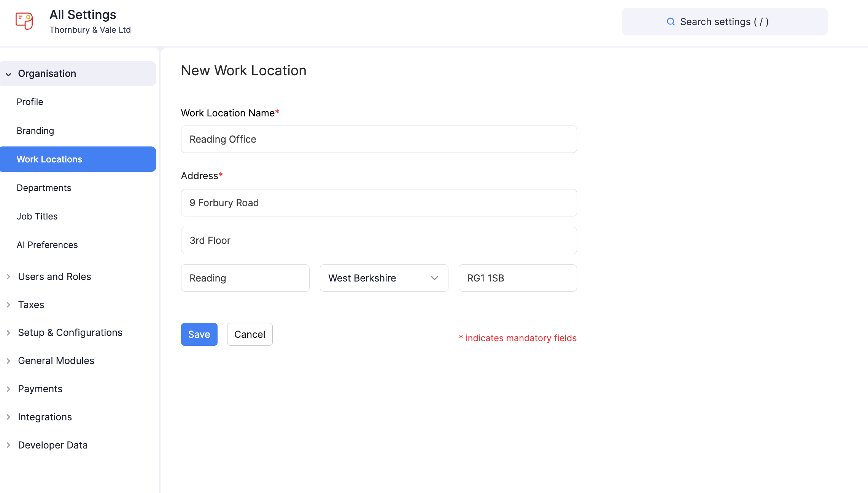Screen dimensions: 868x493
Task: Select Work Locations in the sidebar
Action: point(78,159)
